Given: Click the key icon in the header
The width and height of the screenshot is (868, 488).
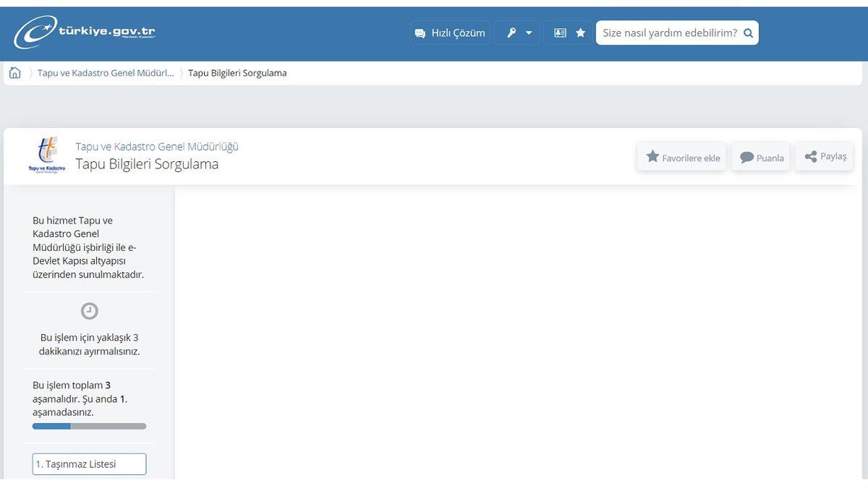Looking at the screenshot, I should click(x=511, y=33).
